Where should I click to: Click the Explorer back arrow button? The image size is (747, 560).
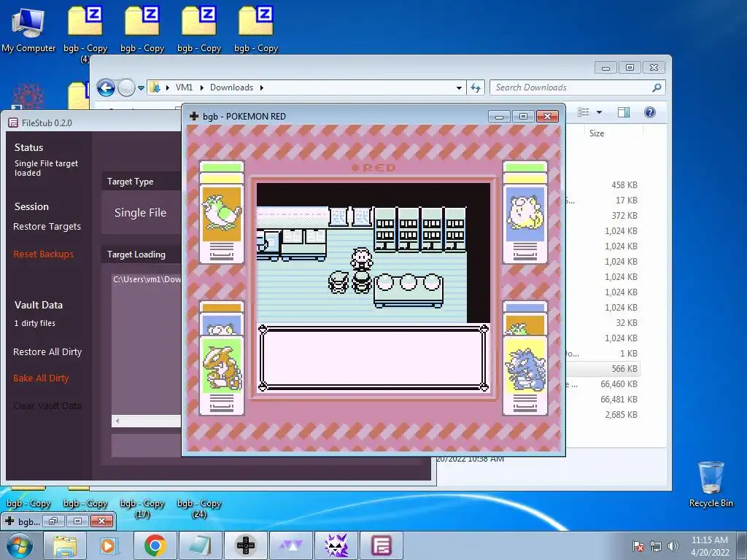[x=106, y=87]
